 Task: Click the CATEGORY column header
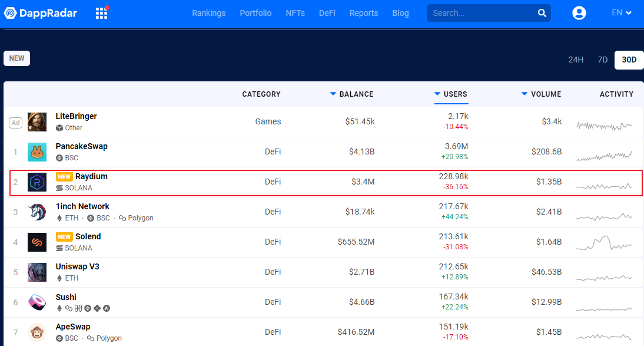261,94
